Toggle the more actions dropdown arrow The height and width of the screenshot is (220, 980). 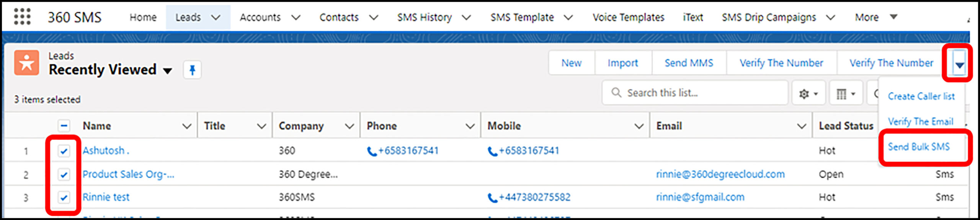point(959,65)
